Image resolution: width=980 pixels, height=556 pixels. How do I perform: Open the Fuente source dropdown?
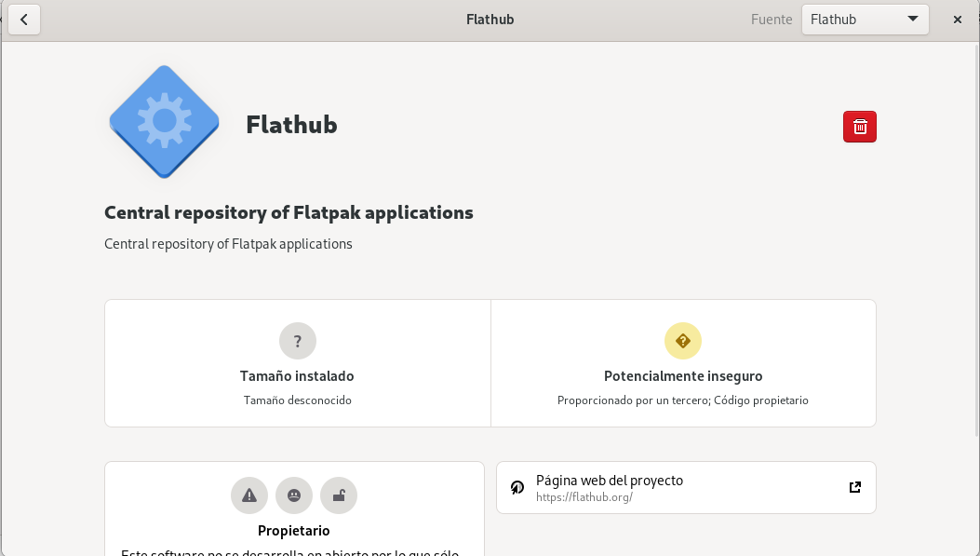[865, 20]
